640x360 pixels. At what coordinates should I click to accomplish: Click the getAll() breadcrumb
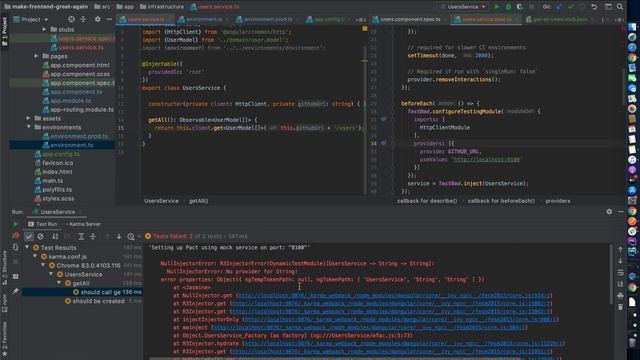198,201
